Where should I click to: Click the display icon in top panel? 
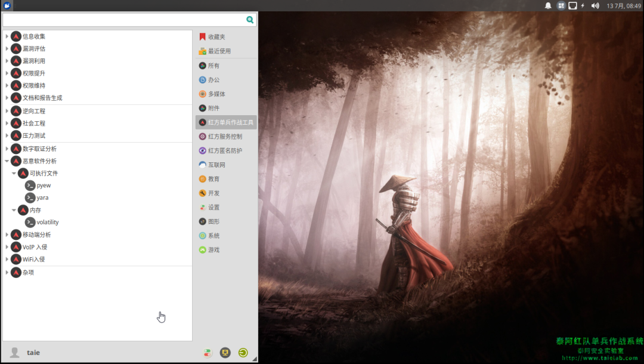click(572, 6)
